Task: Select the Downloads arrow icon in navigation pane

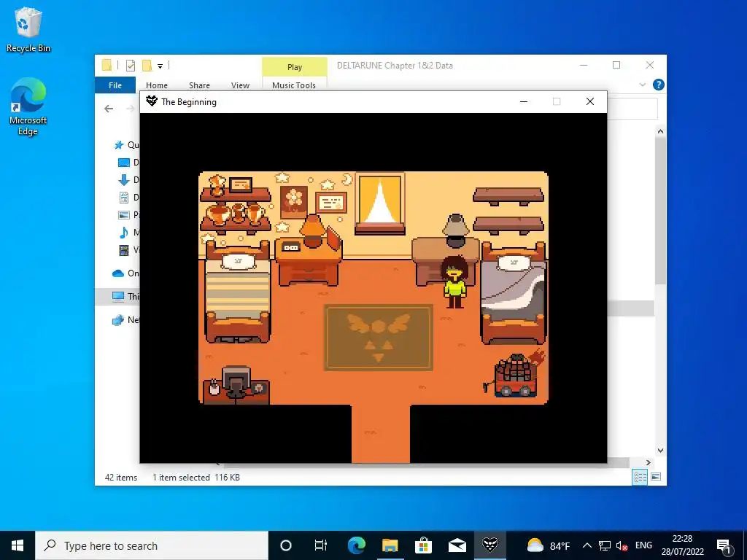Action: pyautogui.click(x=124, y=180)
